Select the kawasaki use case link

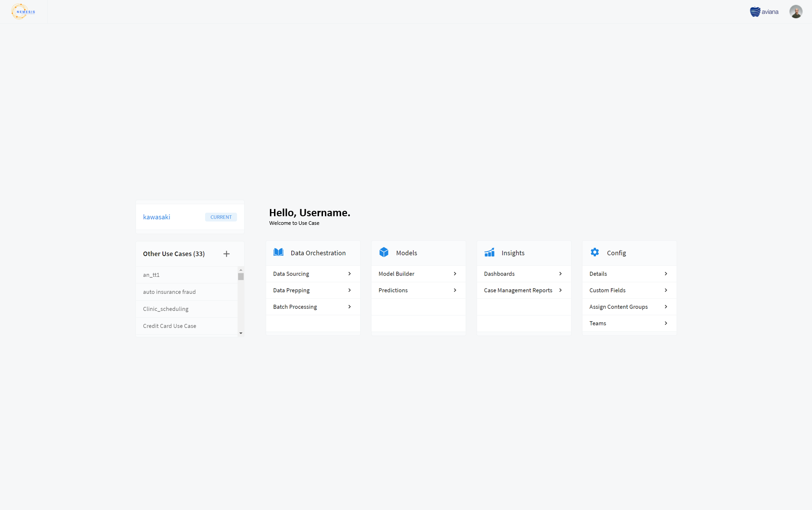point(157,217)
